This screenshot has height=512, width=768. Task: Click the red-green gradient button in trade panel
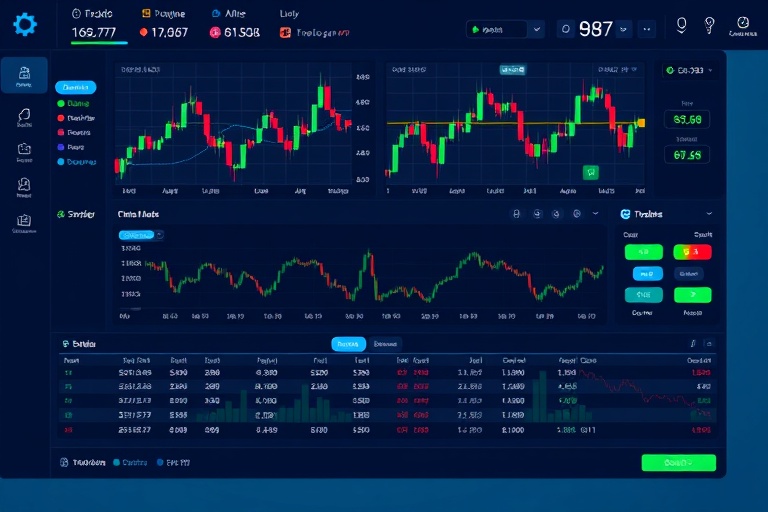692,252
